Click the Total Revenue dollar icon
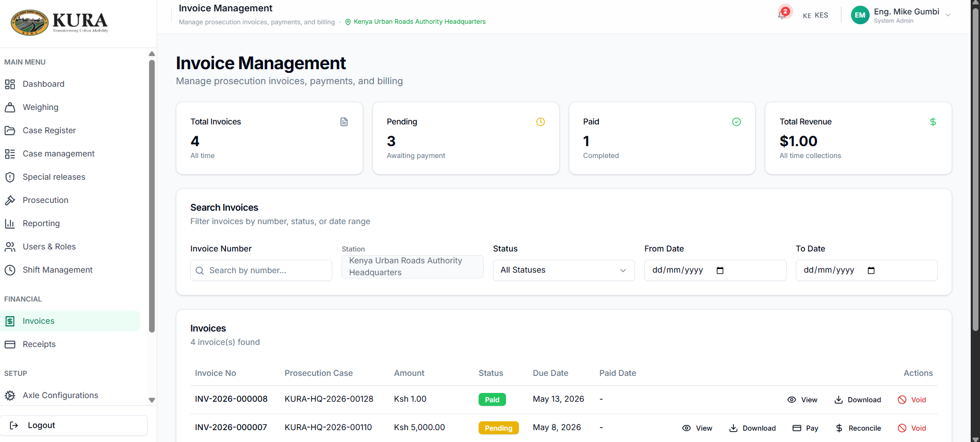This screenshot has width=980, height=442. (x=933, y=122)
